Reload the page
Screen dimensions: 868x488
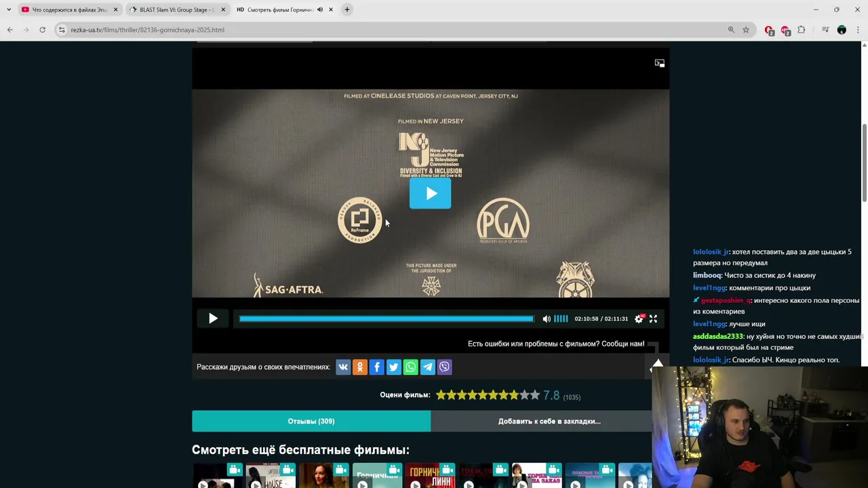tap(42, 30)
